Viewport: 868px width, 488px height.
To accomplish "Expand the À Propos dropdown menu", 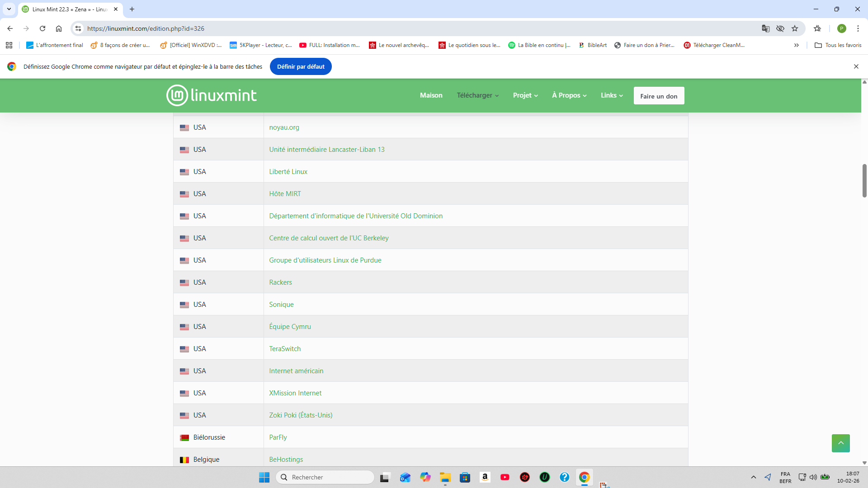I will click(x=569, y=95).
